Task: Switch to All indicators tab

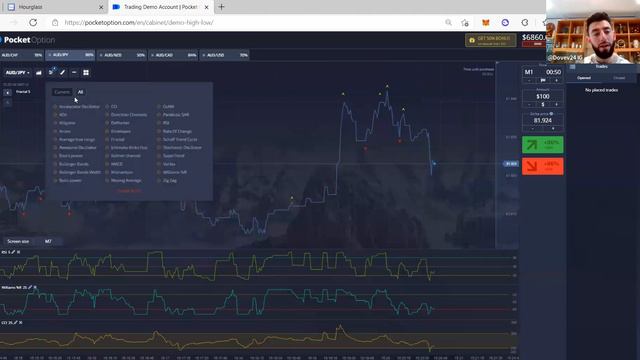Action: [80, 92]
